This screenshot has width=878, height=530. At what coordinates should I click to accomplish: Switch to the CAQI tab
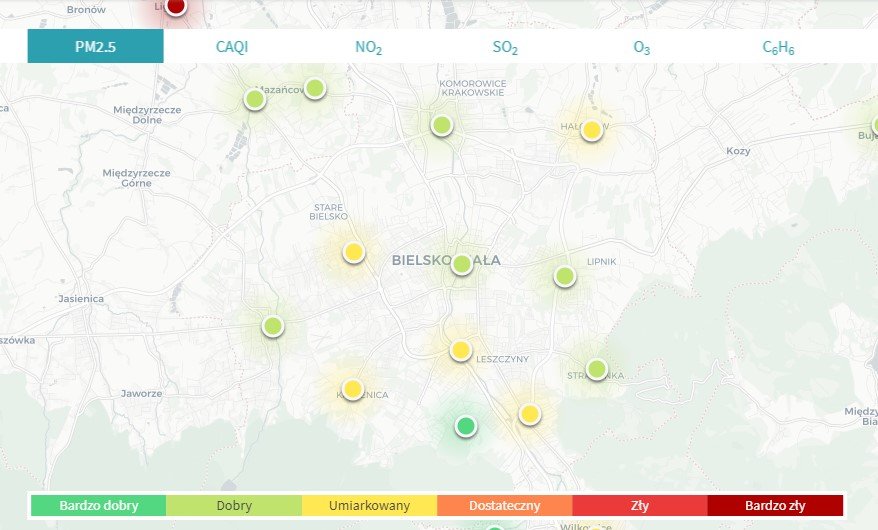[x=232, y=46]
